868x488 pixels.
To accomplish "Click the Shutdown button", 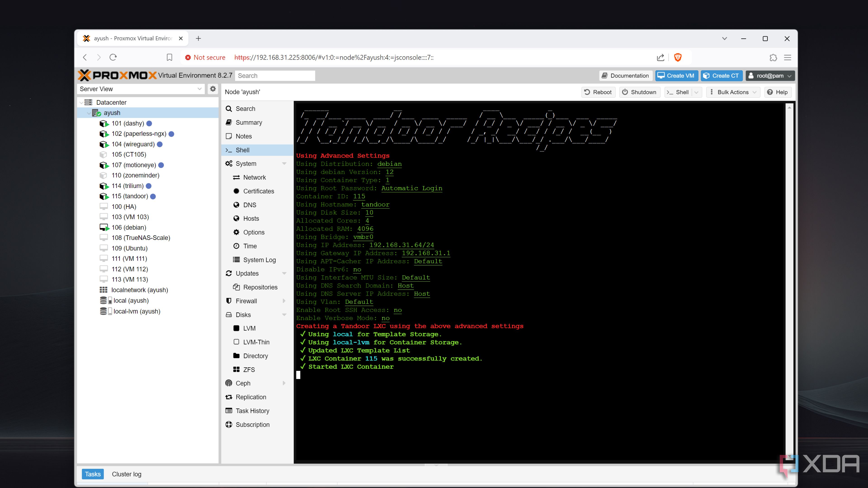I will [x=639, y=92].
